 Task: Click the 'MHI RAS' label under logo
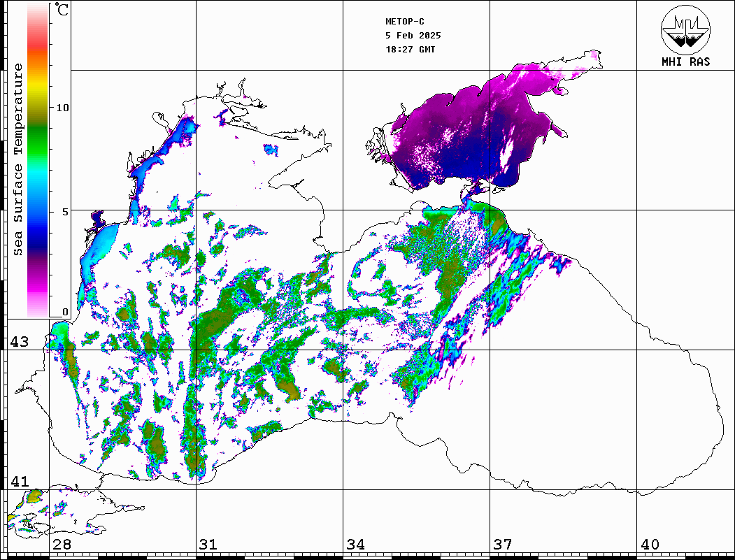coord(685,62)
